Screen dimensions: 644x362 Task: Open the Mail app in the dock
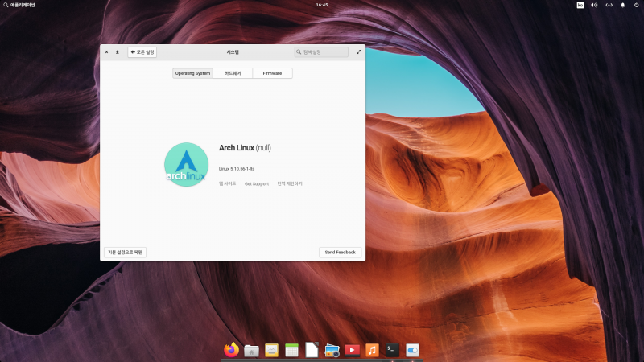click(272, 350)
